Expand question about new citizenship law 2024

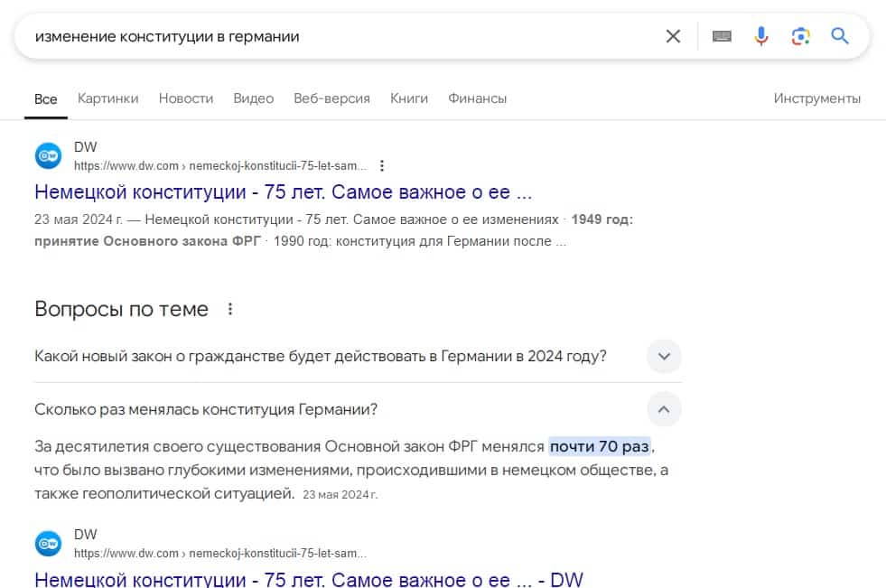(x=664, y=357)
